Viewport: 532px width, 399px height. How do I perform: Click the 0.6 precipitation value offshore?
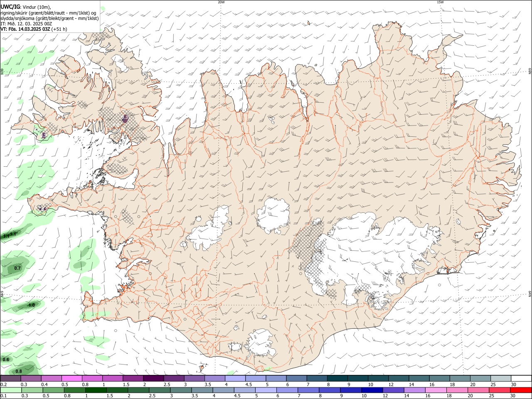(x=6, y=360)
